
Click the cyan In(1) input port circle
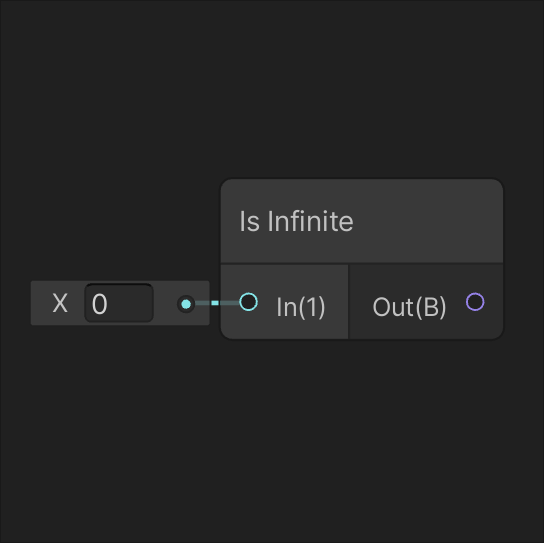[x=248, y=302]
